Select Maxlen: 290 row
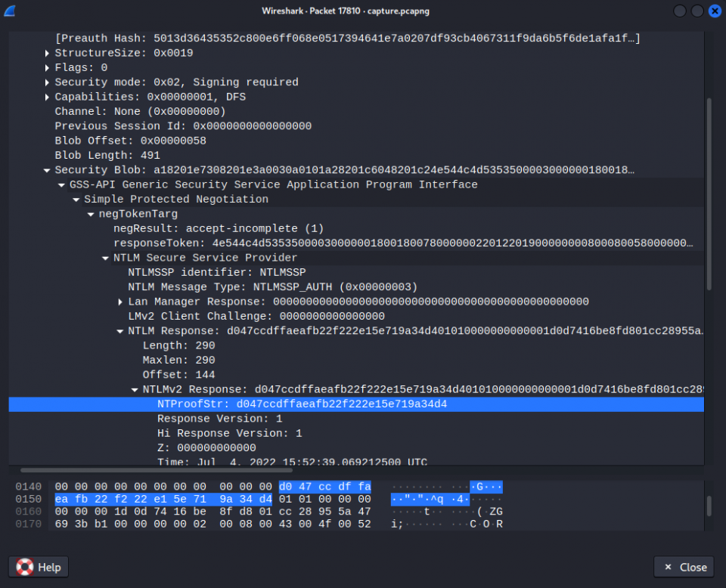 pyautogui.click(x=178, y=361)
